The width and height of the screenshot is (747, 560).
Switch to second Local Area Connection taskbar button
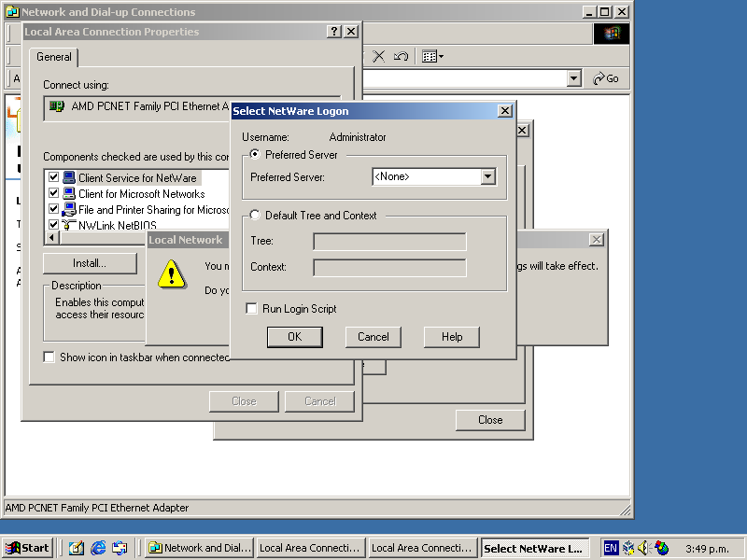423,548
